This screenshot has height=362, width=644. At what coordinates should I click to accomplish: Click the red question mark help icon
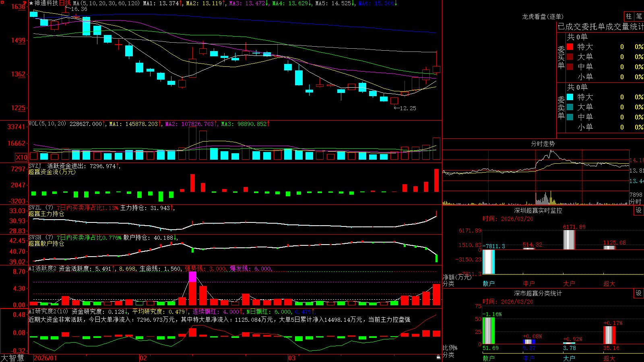click(x=25, y=3)
